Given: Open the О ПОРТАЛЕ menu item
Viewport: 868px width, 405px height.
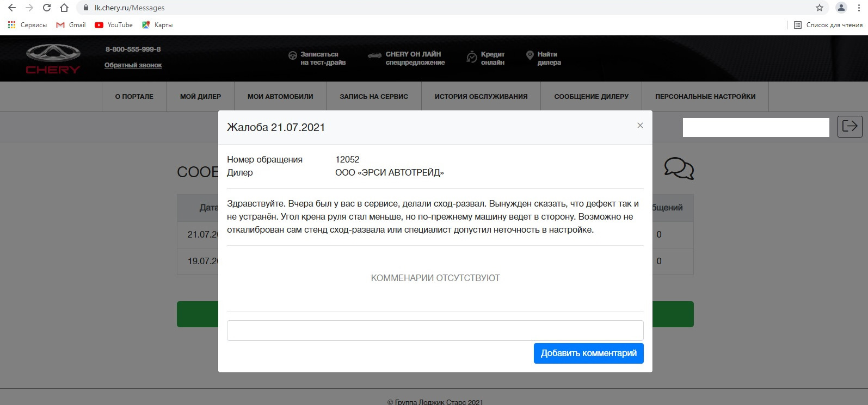Looking at the screenshot, I should click(134, 97).
